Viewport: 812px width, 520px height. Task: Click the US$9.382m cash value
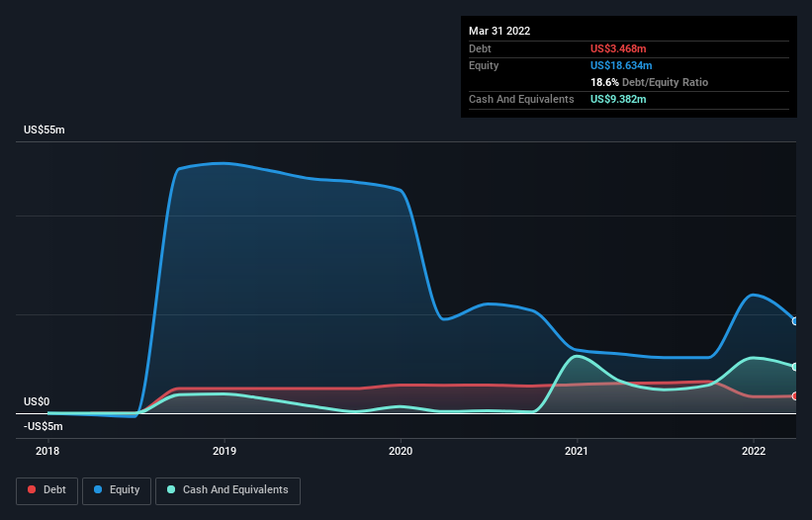(x=618, y=99)
